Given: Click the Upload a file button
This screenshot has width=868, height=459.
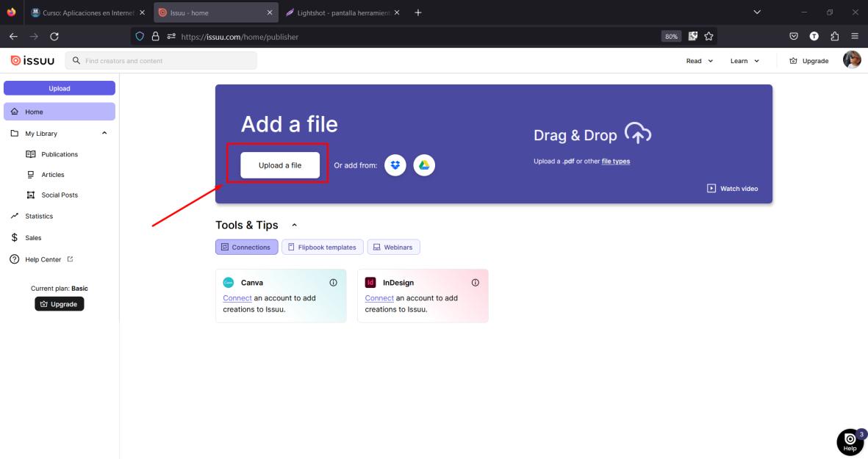Looking at the screenshot, I should click(280, 165).
